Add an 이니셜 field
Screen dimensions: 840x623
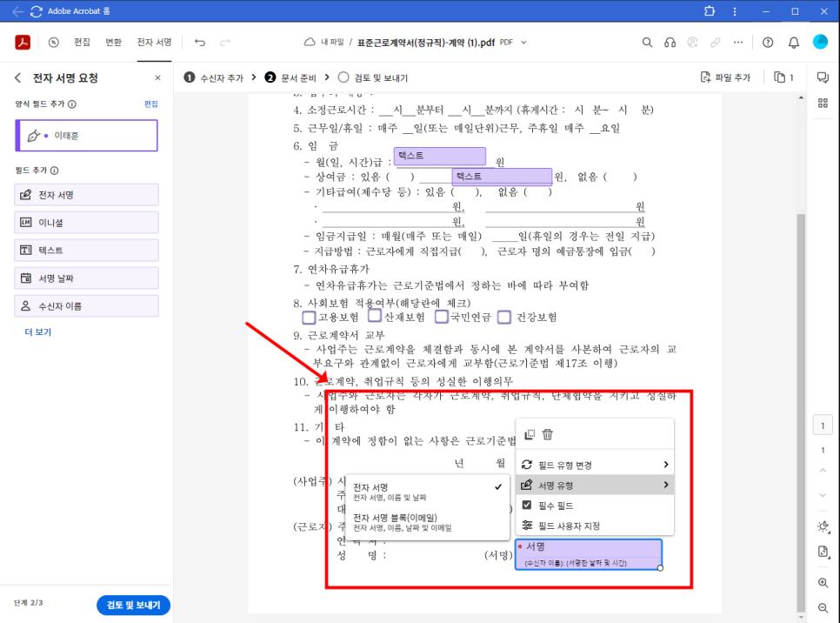pyautogui.click(x=87, y=223)
